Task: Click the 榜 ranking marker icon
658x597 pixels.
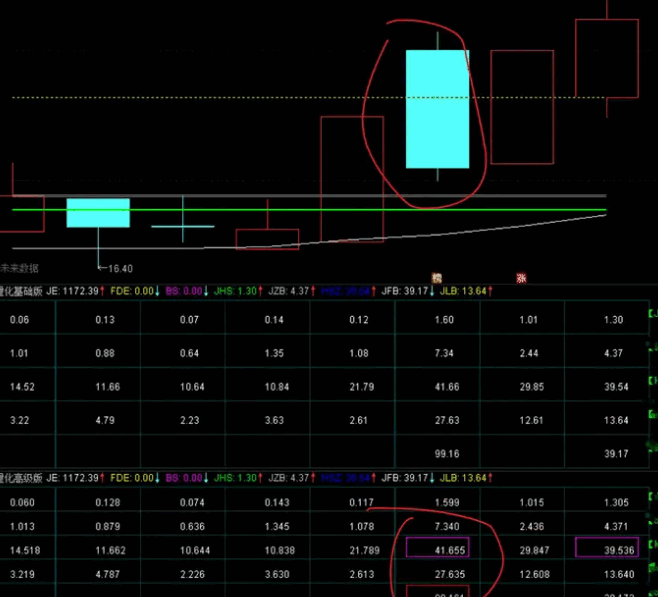Action: (x=436, y=278)
